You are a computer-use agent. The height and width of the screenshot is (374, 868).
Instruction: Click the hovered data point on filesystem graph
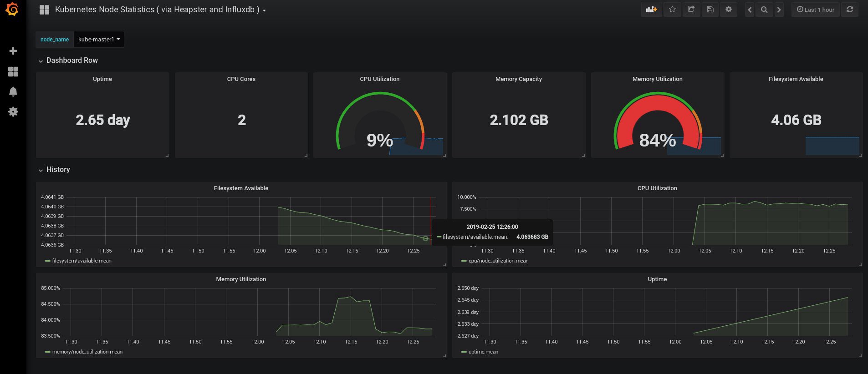[425, 238]
